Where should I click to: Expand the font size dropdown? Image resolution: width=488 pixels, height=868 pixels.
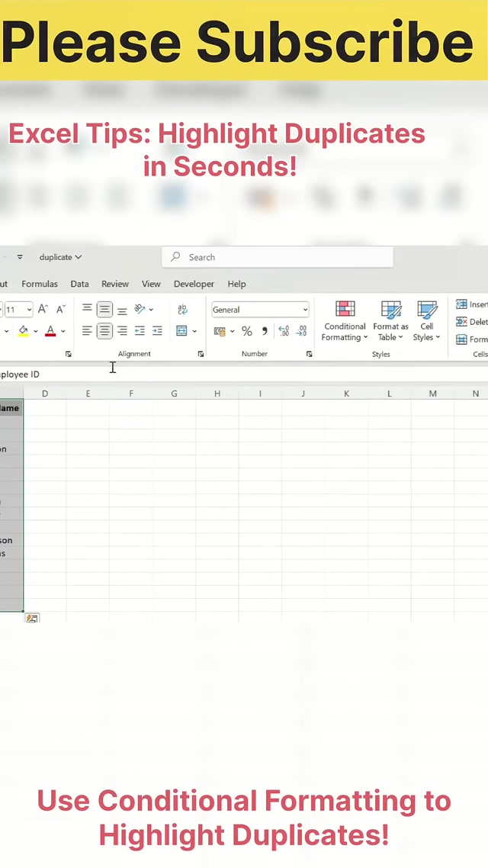coord(29,310)
